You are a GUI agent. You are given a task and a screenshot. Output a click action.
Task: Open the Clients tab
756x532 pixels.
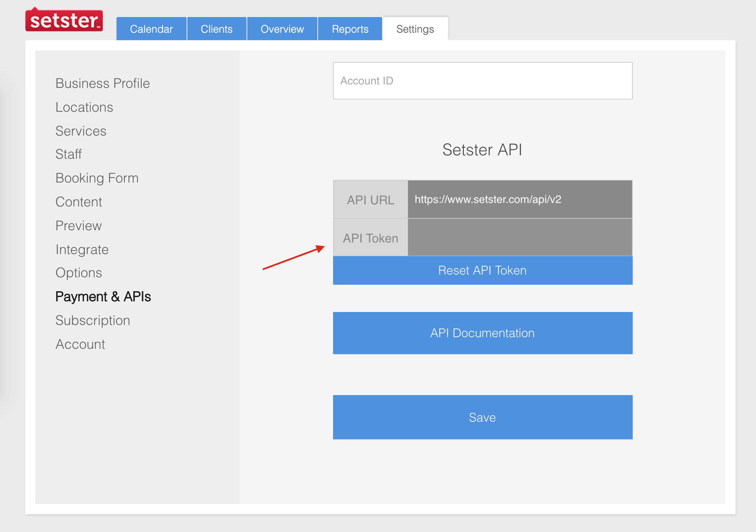coord(217,29)
